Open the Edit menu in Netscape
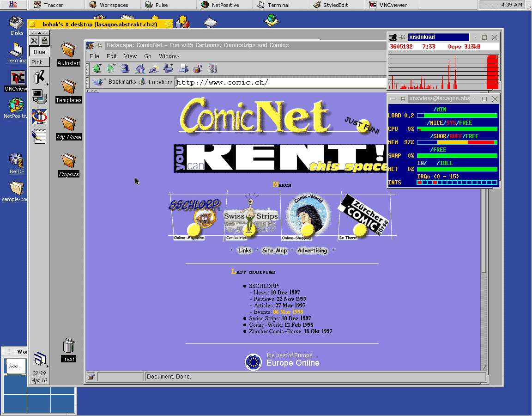This screenshot has width=532, height=416. tap(112, 56)
